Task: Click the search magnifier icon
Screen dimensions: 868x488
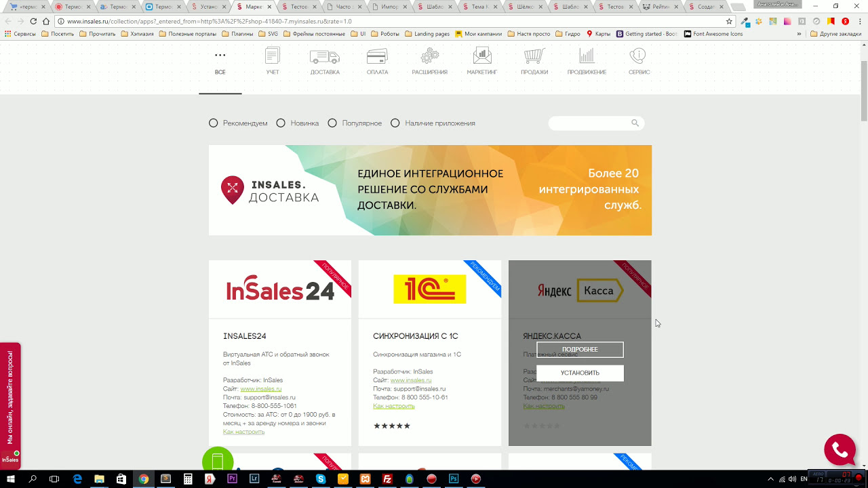Action: point(635,123)
